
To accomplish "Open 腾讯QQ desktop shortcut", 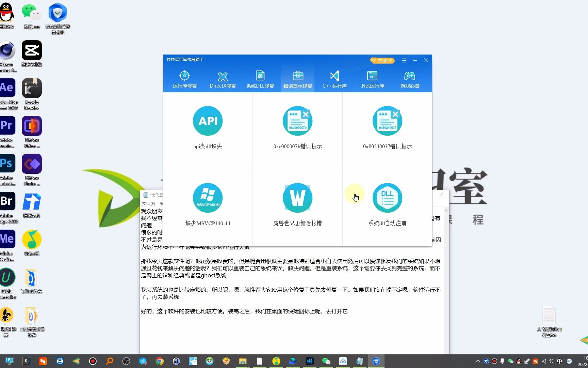I will [x=6, y=15].
